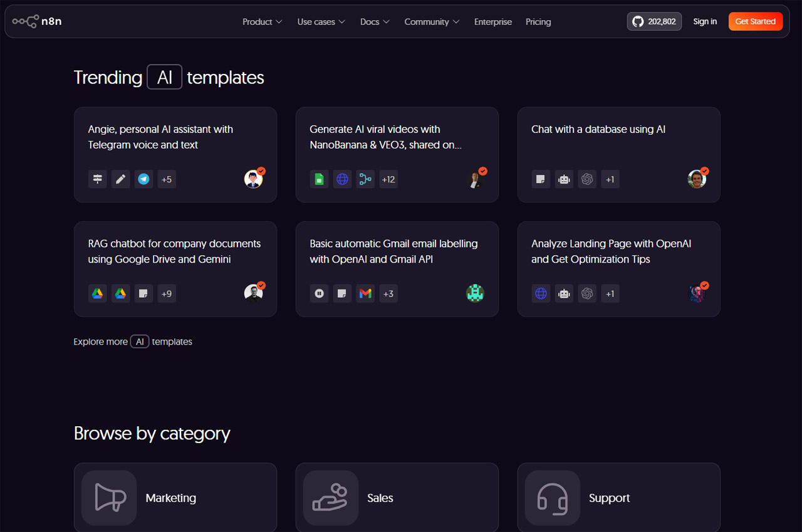Click the Sign in link

coord(705,21)
